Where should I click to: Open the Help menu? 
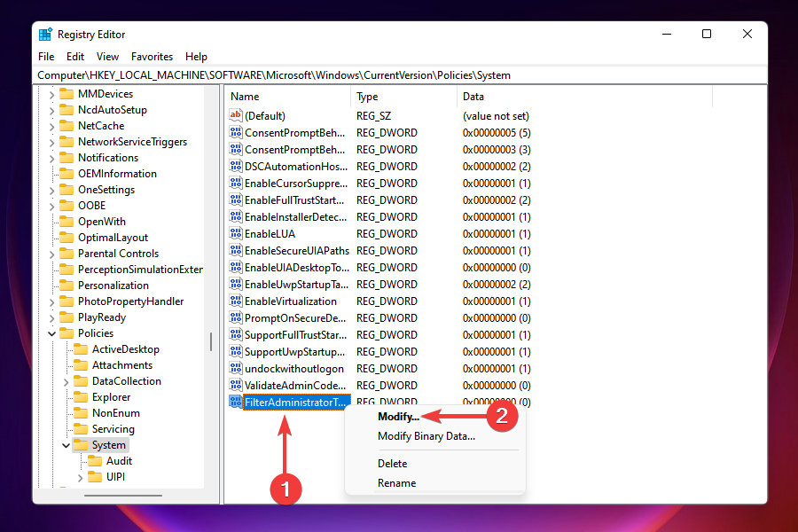coord(196,57)
